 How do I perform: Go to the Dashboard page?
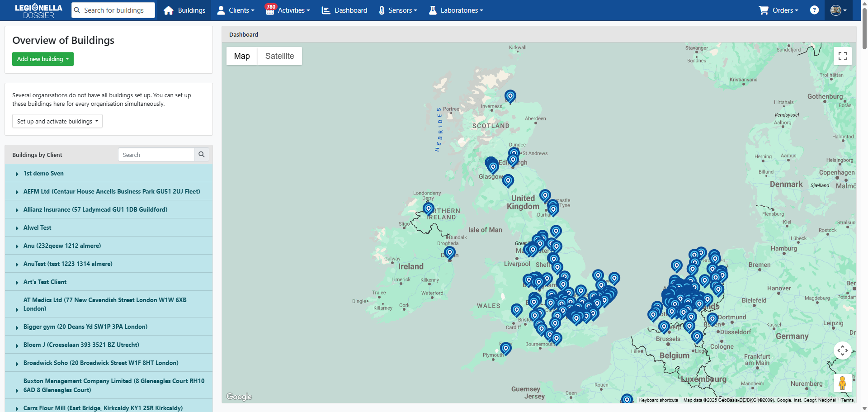(344, 10)
